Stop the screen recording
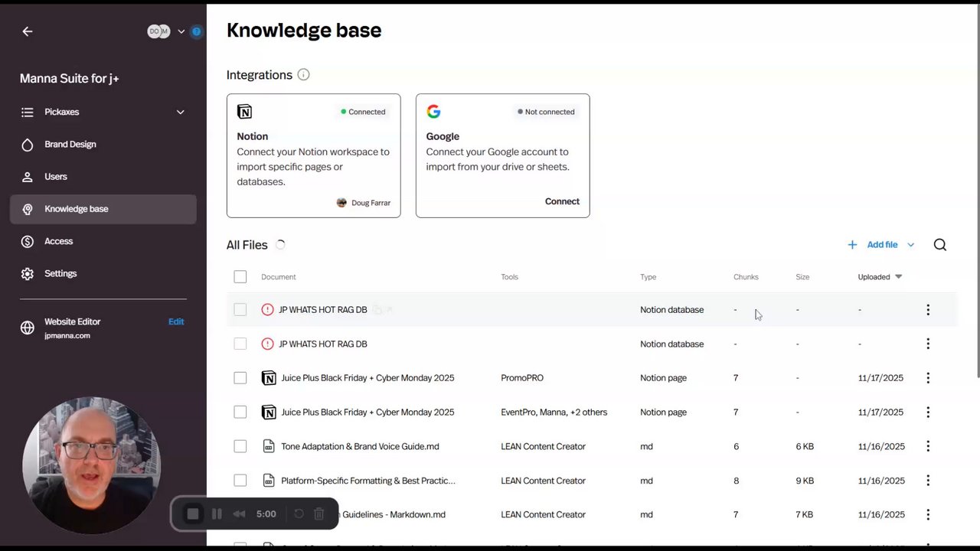 point(193,514)
